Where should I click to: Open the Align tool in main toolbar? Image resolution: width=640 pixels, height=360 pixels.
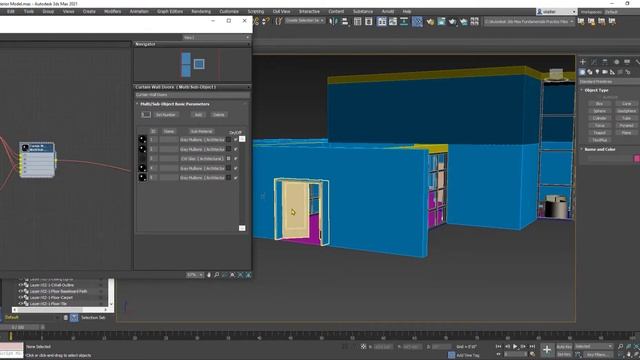pos(345,22)
